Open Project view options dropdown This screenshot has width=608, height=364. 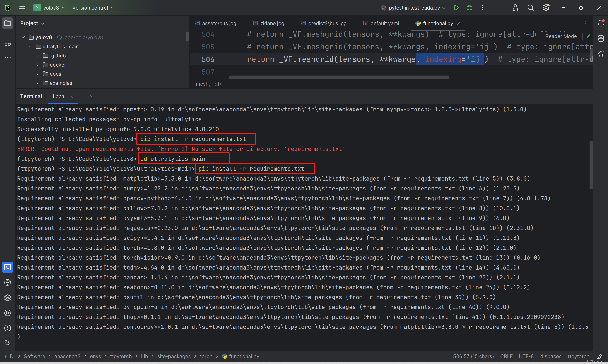(32, 23)
